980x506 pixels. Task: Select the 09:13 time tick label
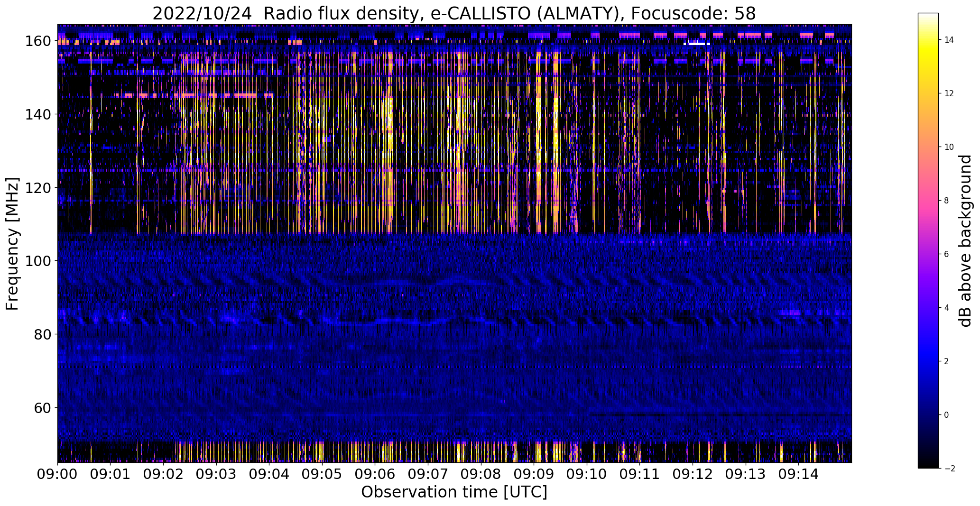tap(746, 474)
